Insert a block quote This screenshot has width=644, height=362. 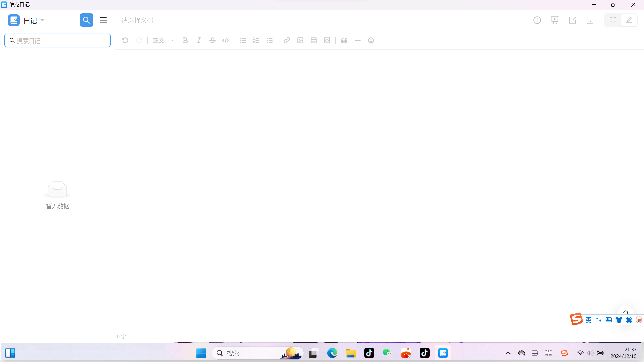pos(344,40)
